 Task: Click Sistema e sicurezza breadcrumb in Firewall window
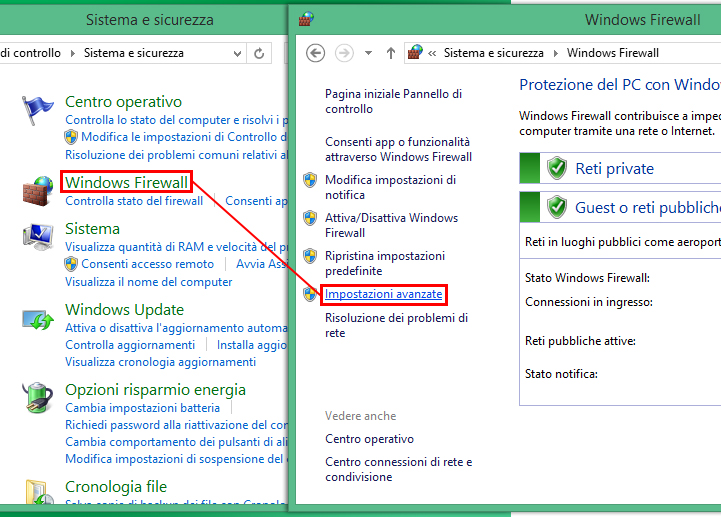pyautogui.click(x=493, y=53)
